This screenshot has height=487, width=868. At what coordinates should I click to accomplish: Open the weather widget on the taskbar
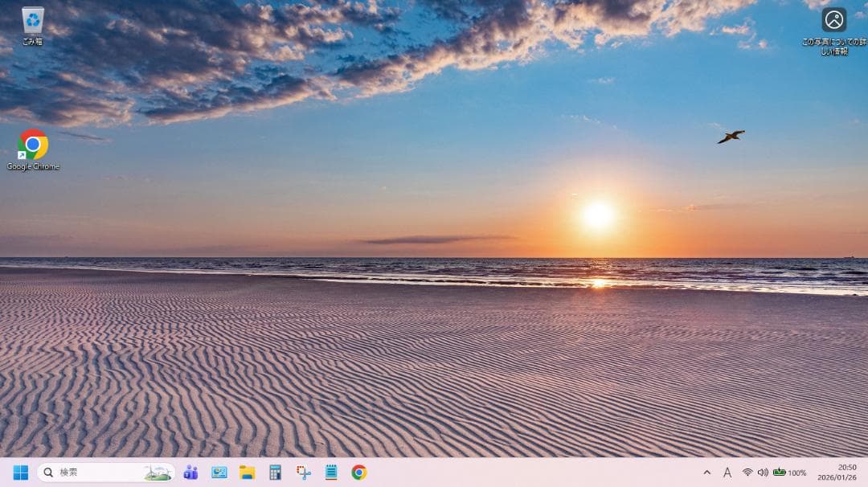[x=157, y=473]
